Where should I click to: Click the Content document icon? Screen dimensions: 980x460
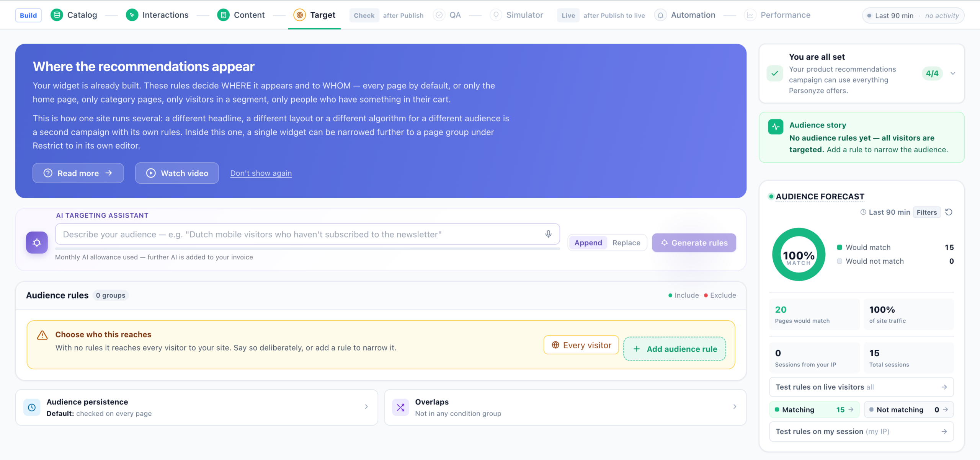point(223,15)
